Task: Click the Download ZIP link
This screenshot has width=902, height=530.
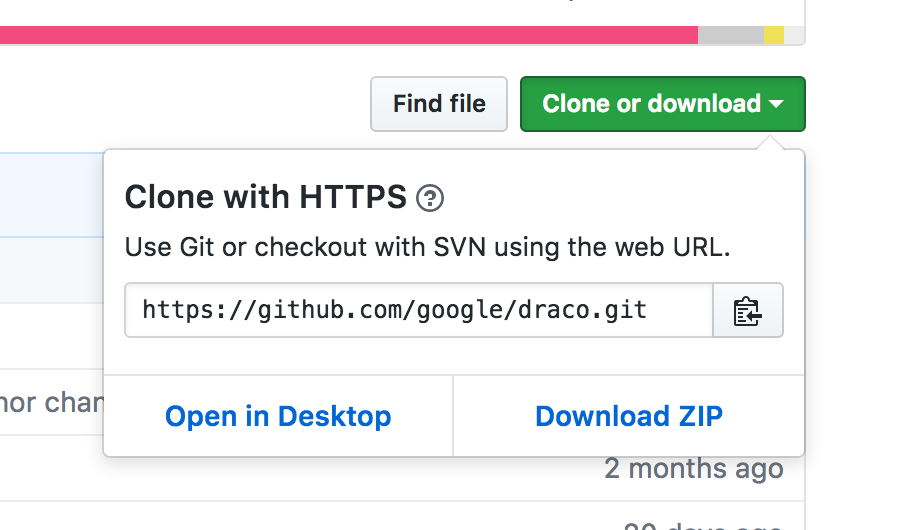Action: (629, 416)
